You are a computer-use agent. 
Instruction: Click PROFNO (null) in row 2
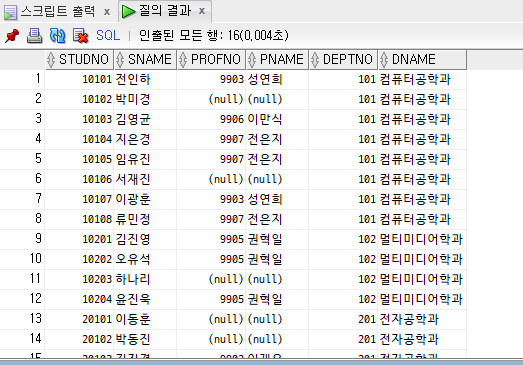point(226,99)
